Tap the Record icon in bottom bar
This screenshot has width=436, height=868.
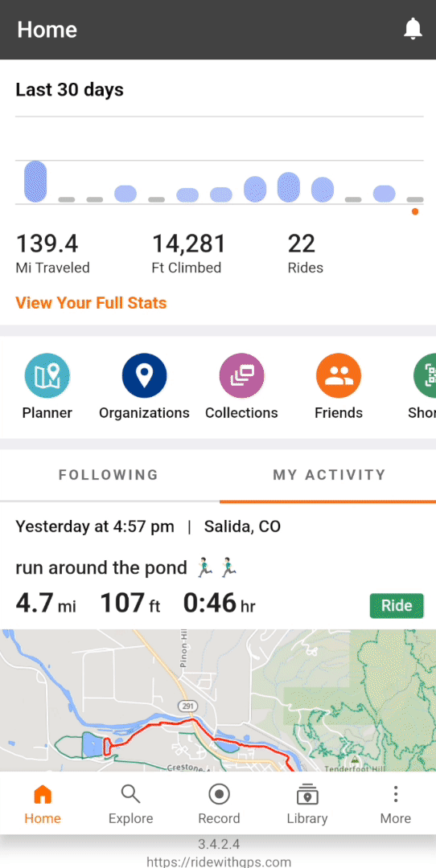(x=220, y=795)
